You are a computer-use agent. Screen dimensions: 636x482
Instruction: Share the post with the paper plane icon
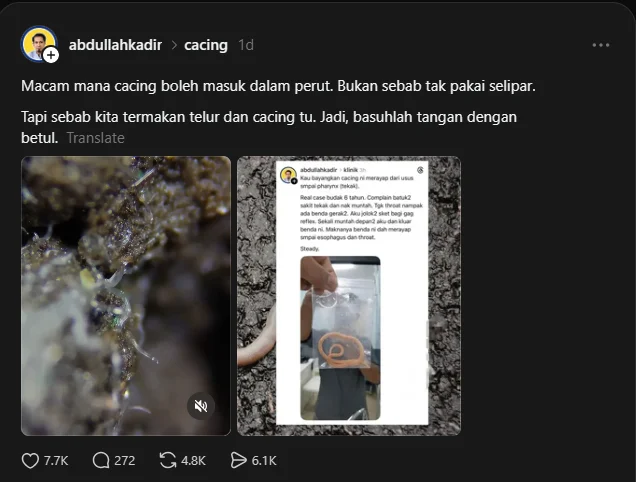[x=238, y=460]
